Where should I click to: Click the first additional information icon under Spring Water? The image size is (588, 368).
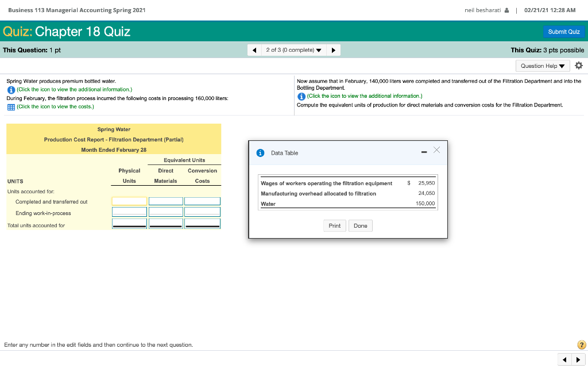(11, 90)
